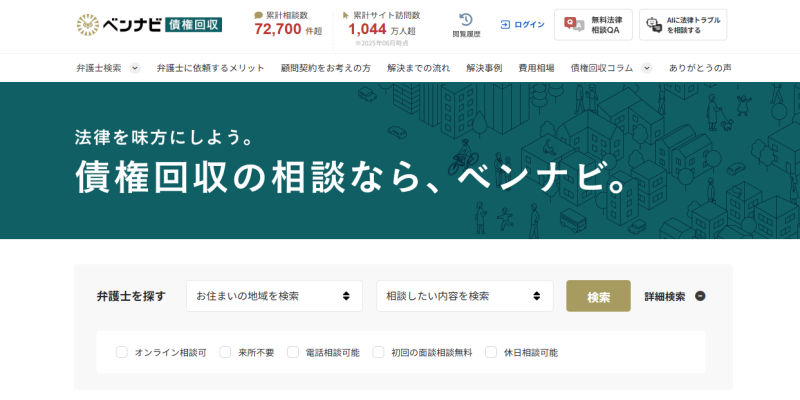Expand the 債権回収コラム chevron
The height and width of the screenshot is (400, 800).
646,68
